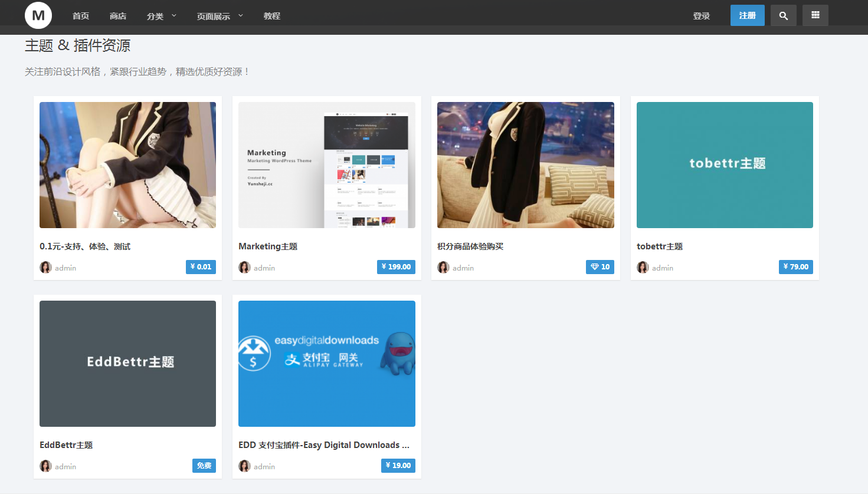Image resolution: width=868 pixels, height=494 pixels.
Task: Click the ¥ 199.00 price button
Action: click(396, 267)
